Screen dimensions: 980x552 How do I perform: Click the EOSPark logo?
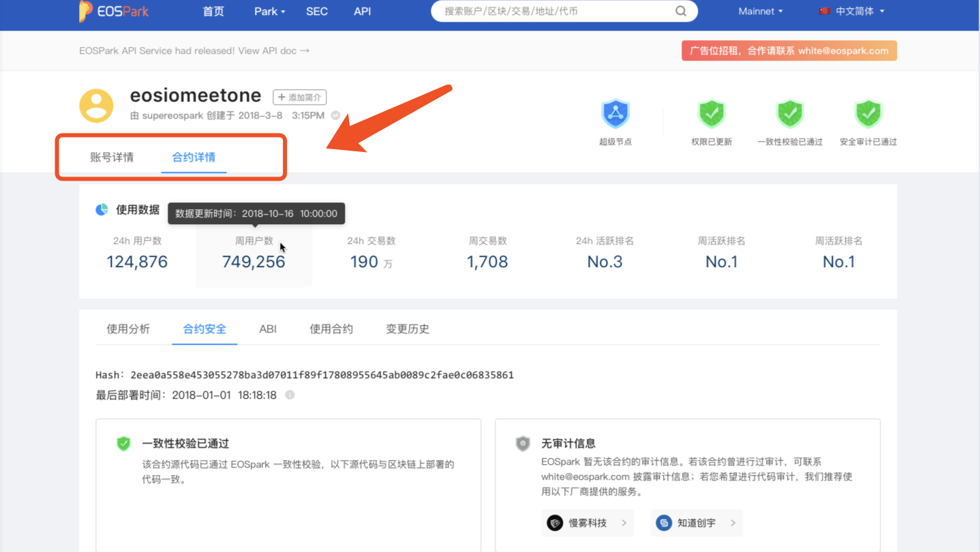click(114, 11)
